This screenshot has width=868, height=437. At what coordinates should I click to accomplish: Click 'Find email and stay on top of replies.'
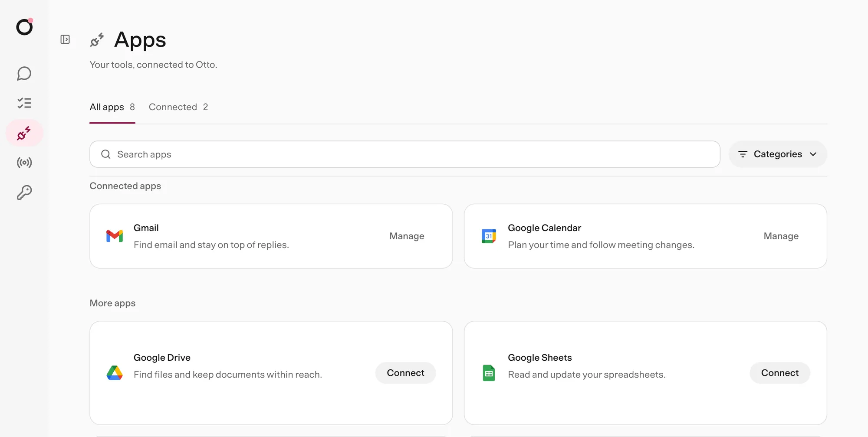pos(211,245)
